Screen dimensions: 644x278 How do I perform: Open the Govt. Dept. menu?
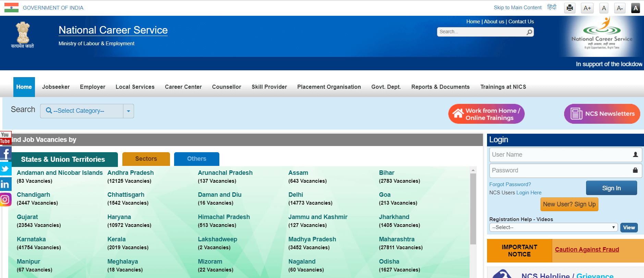click(386, 87)
